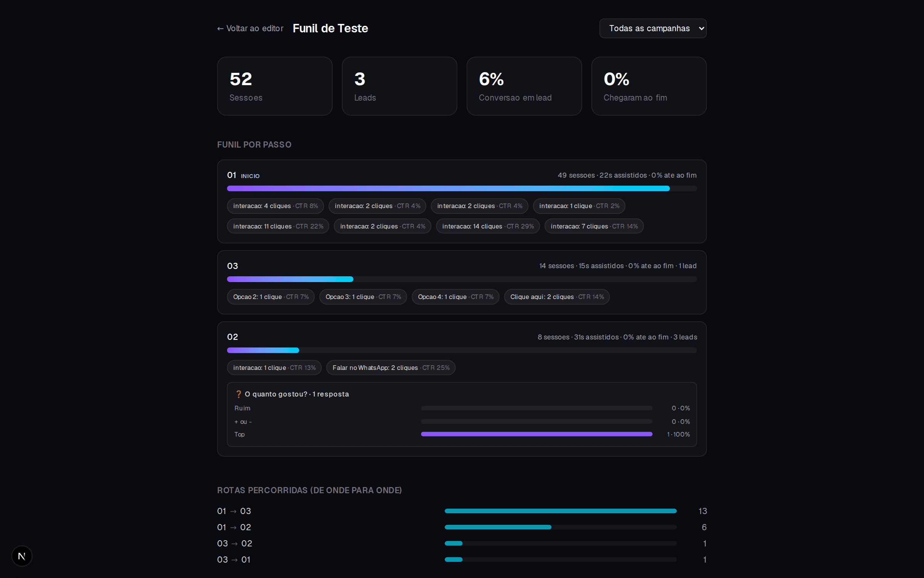Click chip 'interacao: 14 cliques · CTR 29%'

488,226
